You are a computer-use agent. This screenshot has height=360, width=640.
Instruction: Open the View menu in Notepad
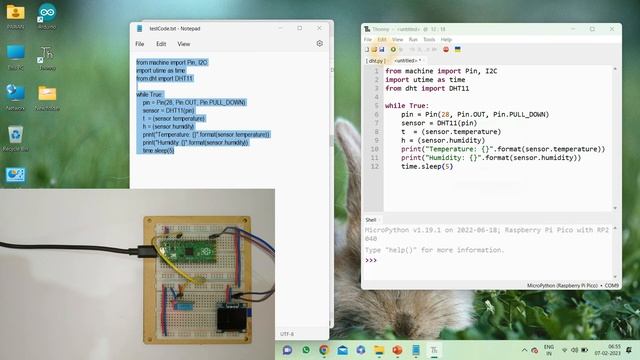184,44
